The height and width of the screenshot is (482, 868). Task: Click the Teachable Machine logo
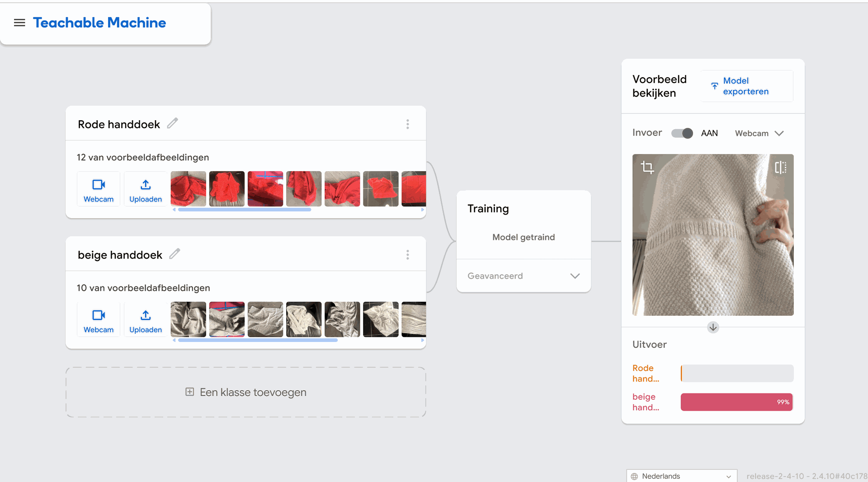(99, 23)
